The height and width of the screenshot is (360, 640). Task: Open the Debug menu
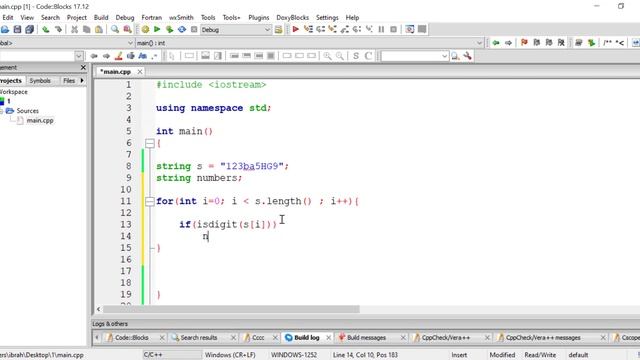point(124,18)
